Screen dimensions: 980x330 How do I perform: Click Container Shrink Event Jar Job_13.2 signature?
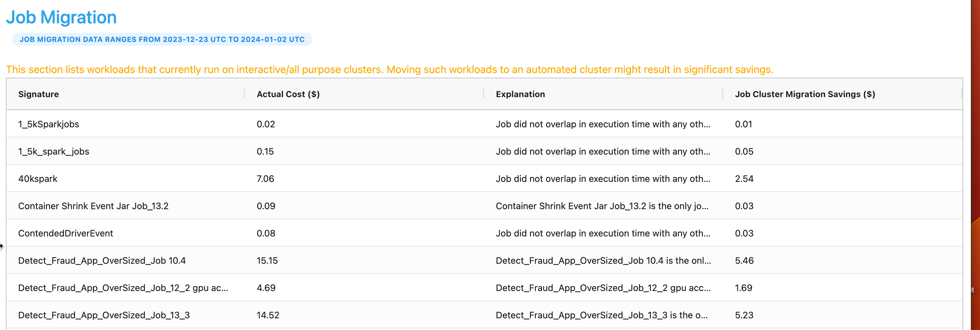click(93, 206)
